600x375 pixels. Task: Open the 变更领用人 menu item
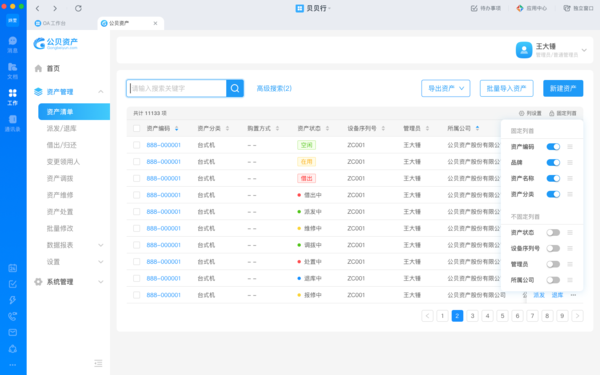63,162
